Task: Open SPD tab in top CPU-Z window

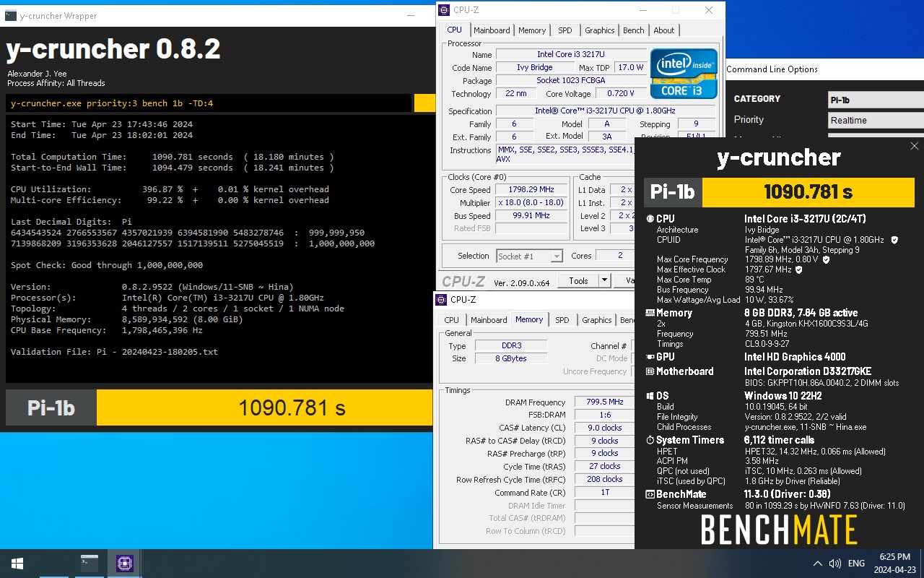Action: point(565,30)
